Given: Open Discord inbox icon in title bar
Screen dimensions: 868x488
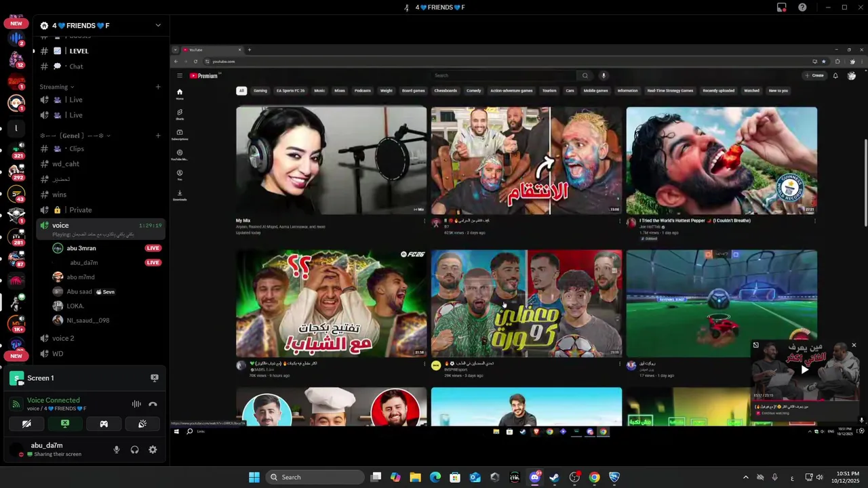Looking at the screenshot, I should coord(781,7).
